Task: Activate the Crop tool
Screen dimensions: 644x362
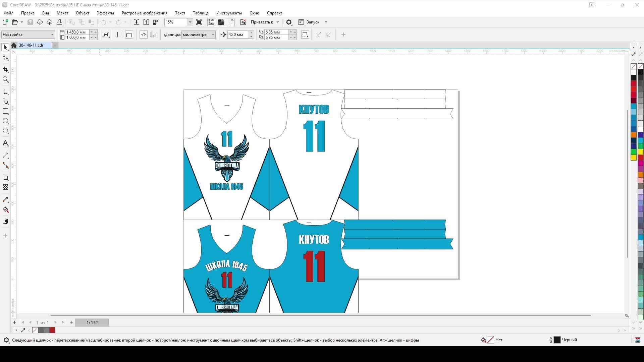Action: click(5, 70)
